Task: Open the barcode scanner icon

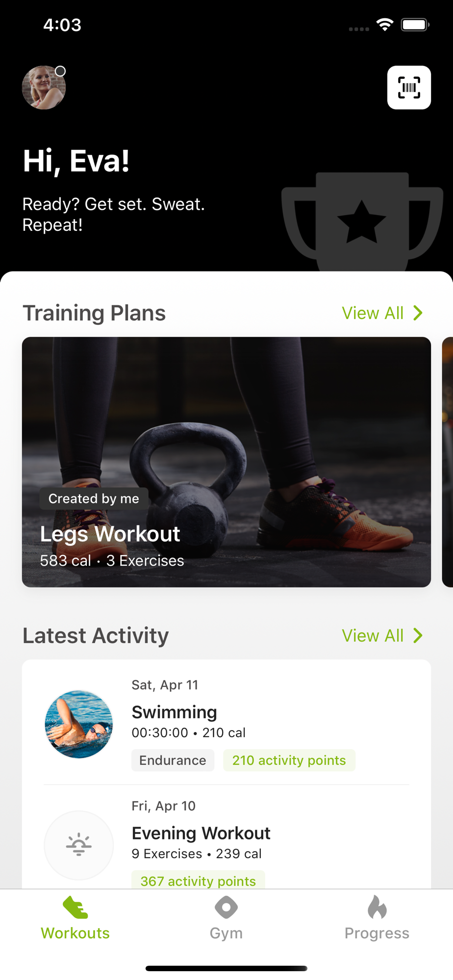Action: 409,88
